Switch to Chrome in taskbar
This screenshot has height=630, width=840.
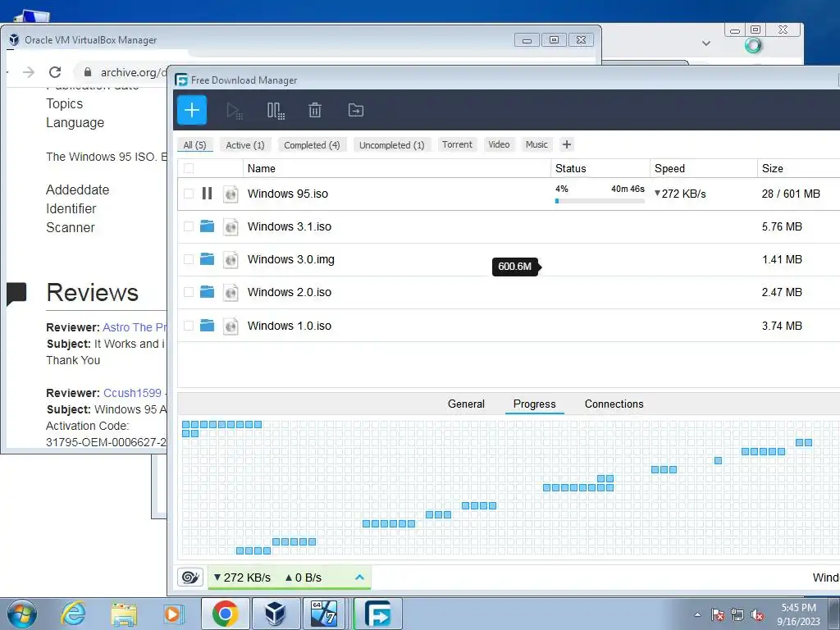tap(225, 614)
